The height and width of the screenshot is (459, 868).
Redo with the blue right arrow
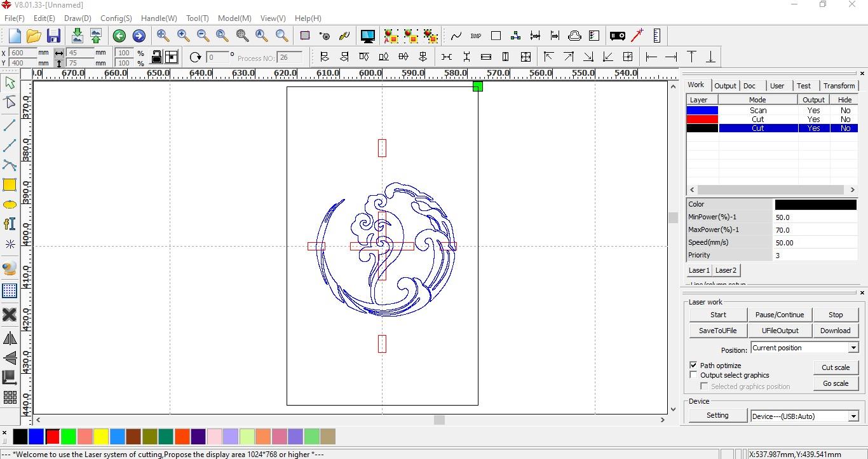[139, 36]
